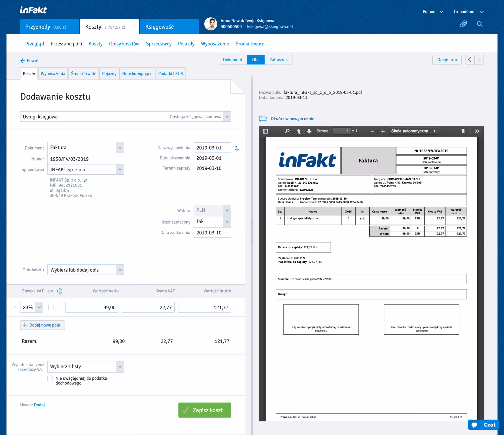The image size is (504, 435).
Task: Click the Zapisz koszt button
Action: (204, 410)
